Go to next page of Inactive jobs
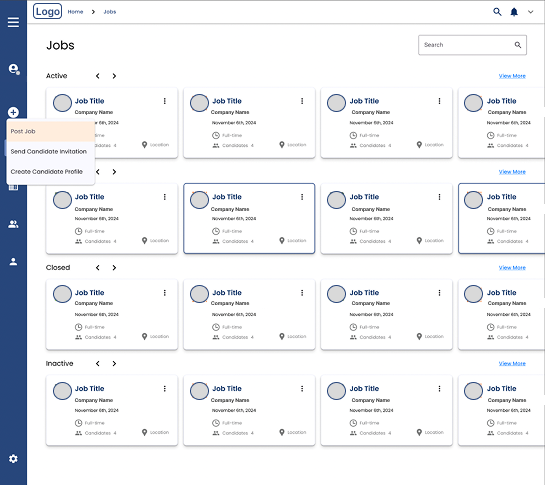This screenshot has width=546, height=485. tap(114, 363)
